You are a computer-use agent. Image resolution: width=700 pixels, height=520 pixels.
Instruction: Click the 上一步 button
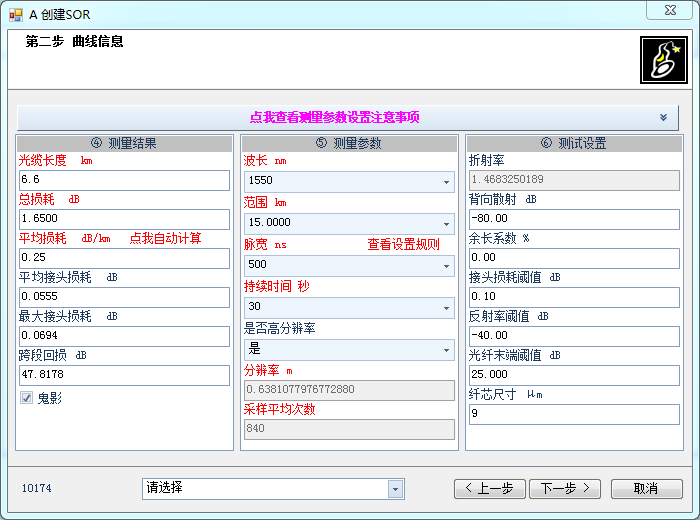pos(489,489)
